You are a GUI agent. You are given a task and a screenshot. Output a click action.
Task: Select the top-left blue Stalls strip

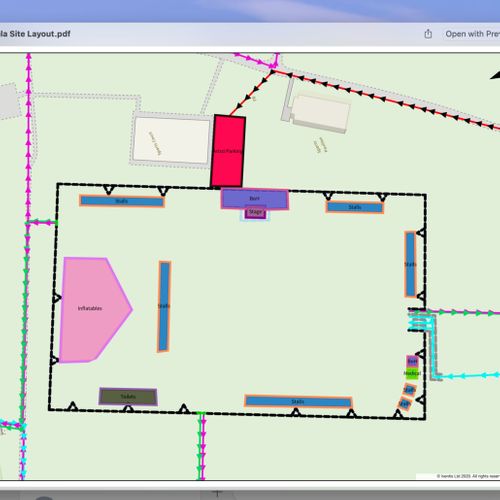(x=122, y=201)
